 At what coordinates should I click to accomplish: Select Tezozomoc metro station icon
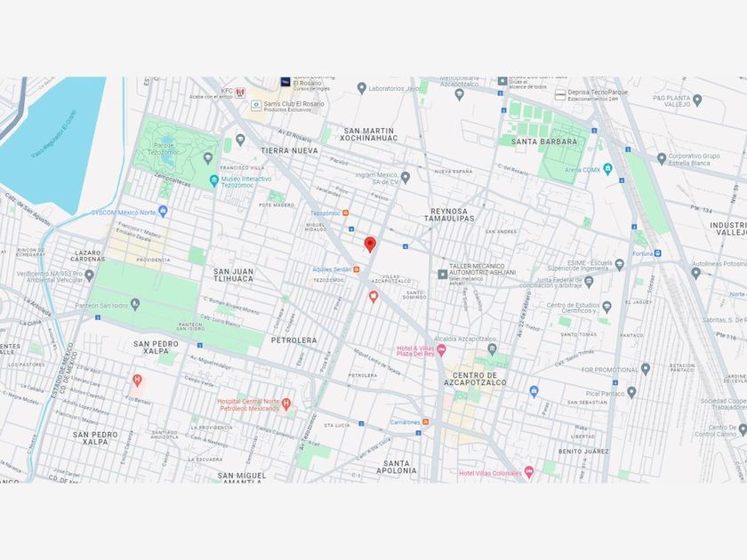click(345, 212)
